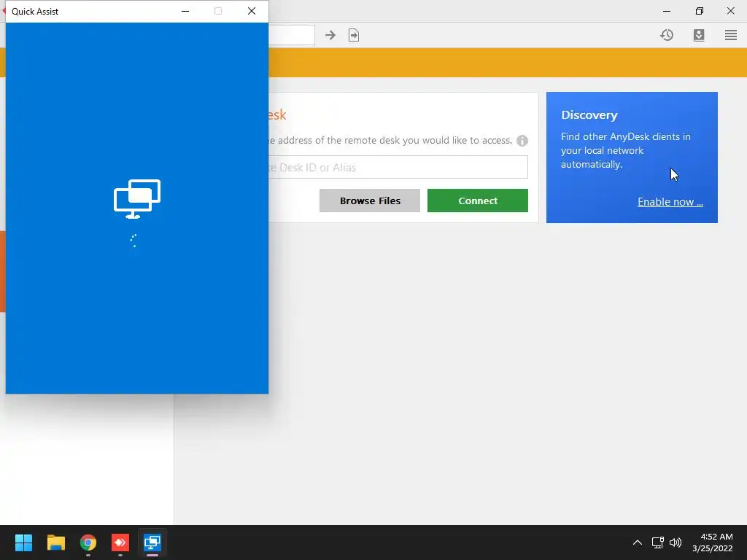The width and height of the screenshot is (747, 560).
Task: Click the Discovery panel heading
Action: [589, 114]
